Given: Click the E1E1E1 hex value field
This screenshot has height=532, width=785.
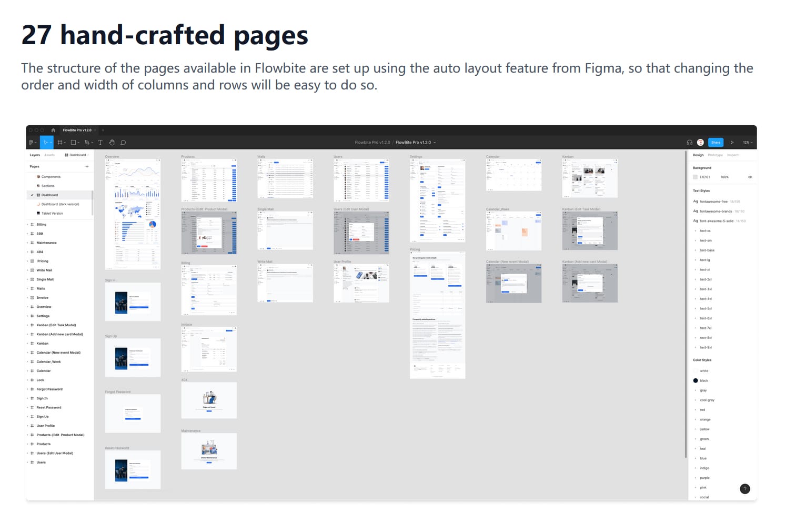Looking at the screenshot, I should tap(705, 177).
